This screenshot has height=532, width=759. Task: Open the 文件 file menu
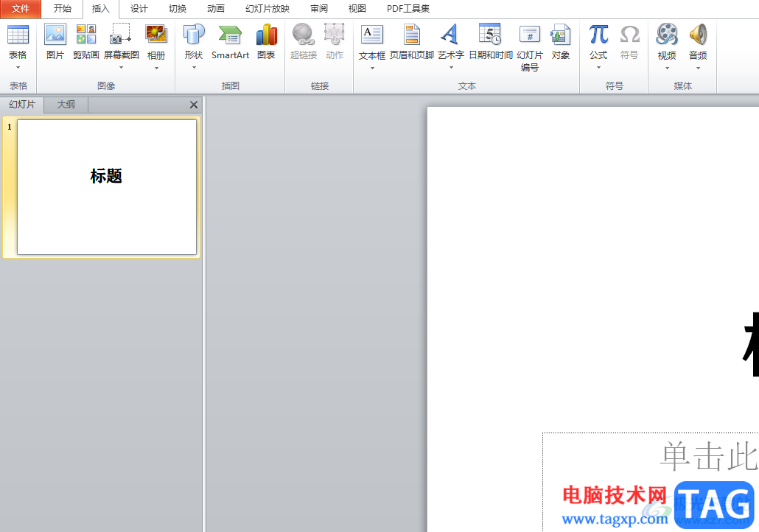(21, 9)
